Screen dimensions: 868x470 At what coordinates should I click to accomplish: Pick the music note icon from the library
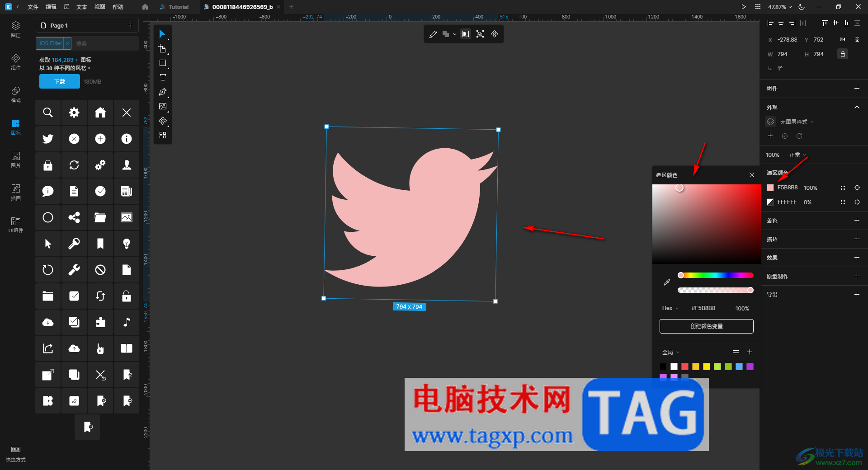coord(127,322)
